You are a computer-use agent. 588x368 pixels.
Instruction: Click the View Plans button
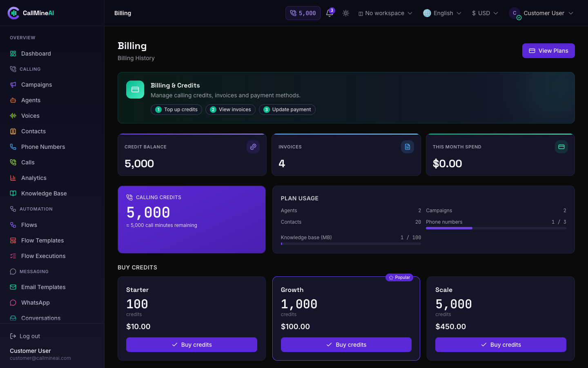(548, 51)
